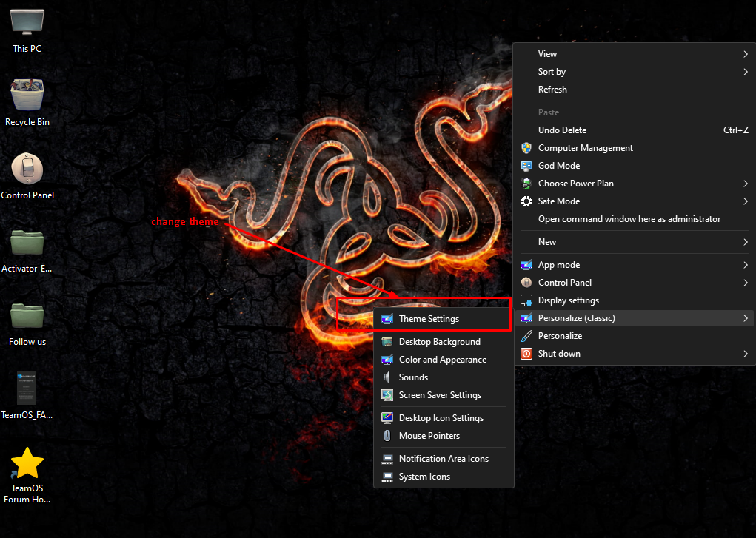Image resolution: width=756 pixels, height=538 pixels.
Task: Click the Choose Power Plan icon
Action: pos(526,184)
